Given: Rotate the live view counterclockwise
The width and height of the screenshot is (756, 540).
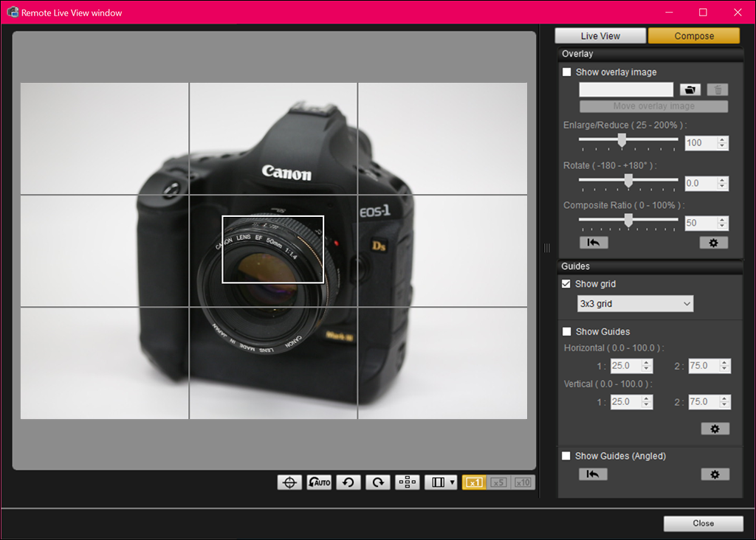Looking at the screenshot, I should click(x=348, y=482).
